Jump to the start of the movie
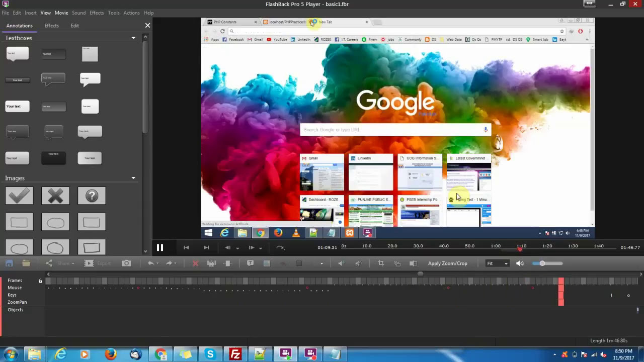The width and height of the screenshot is (644, 362). tap(186, 247)
